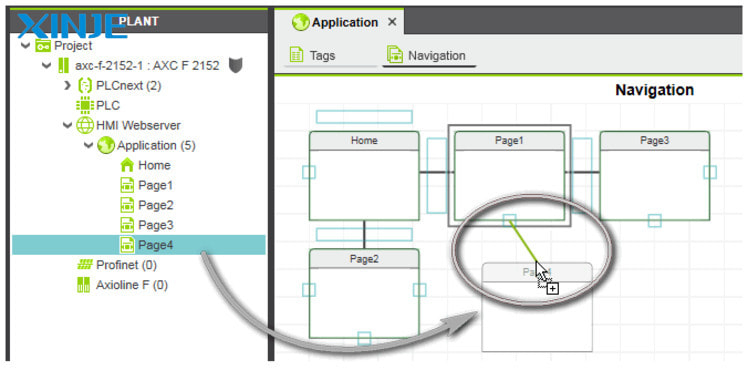748x370 pixels.
Task: Click the Project folder icon
Action: 43,46
